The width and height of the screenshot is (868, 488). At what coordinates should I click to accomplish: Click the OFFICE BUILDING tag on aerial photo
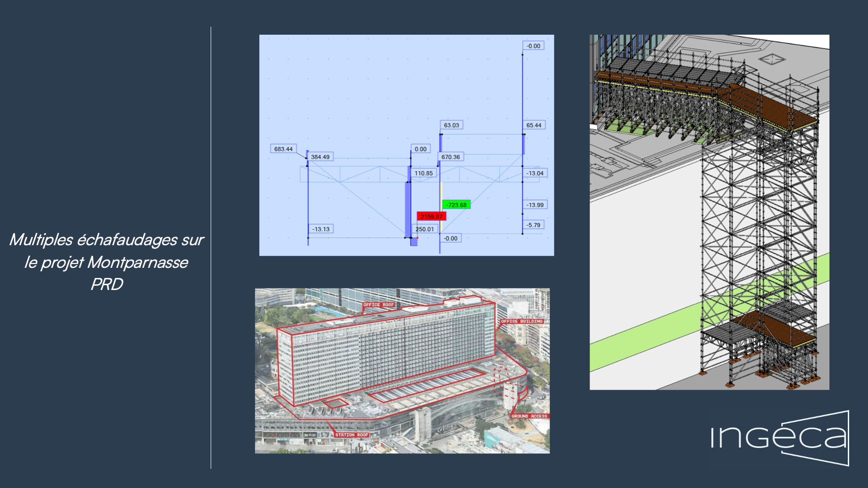[x=521, y=321]
